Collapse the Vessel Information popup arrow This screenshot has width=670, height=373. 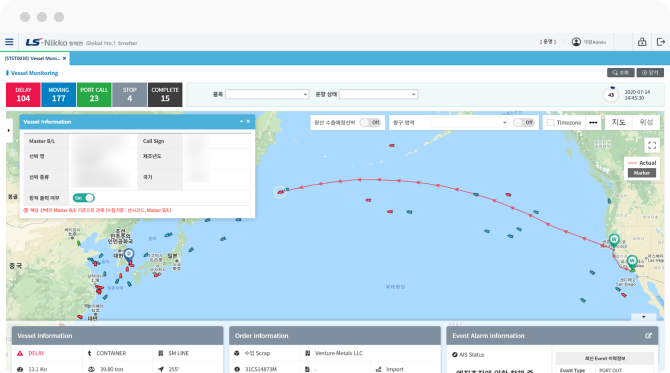241,121
